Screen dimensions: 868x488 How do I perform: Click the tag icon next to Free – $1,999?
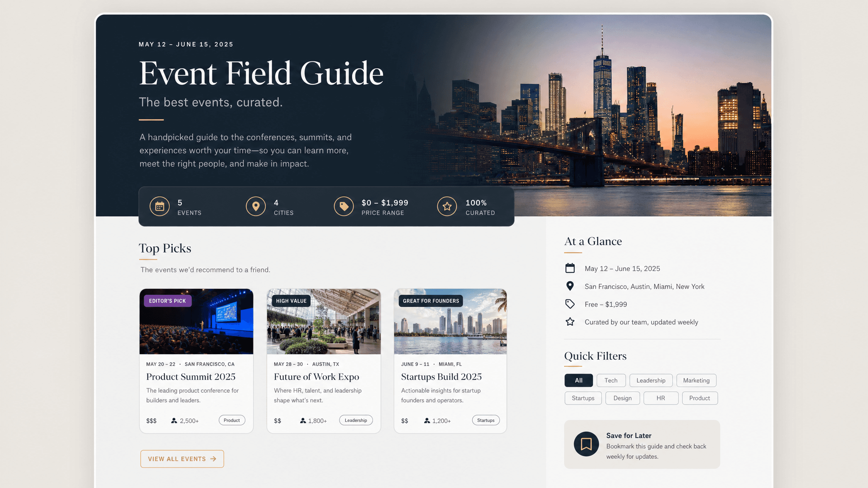pos(570,304)
